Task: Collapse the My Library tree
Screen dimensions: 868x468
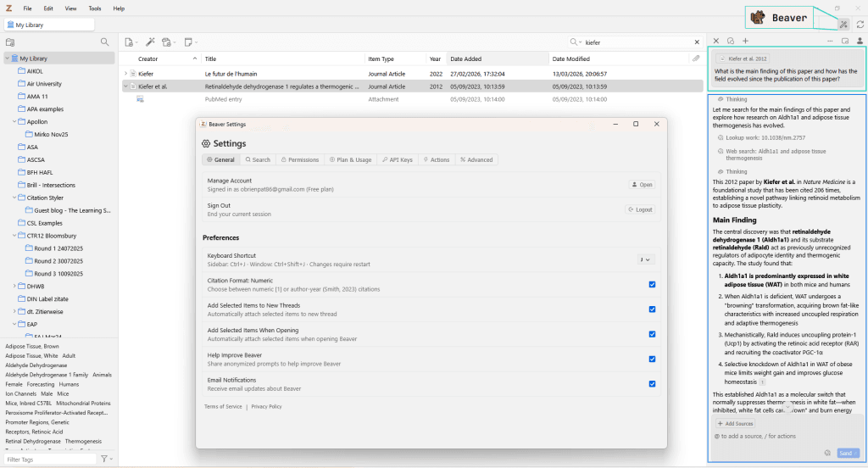Action: pyautogui.click(x=7, y=58)
